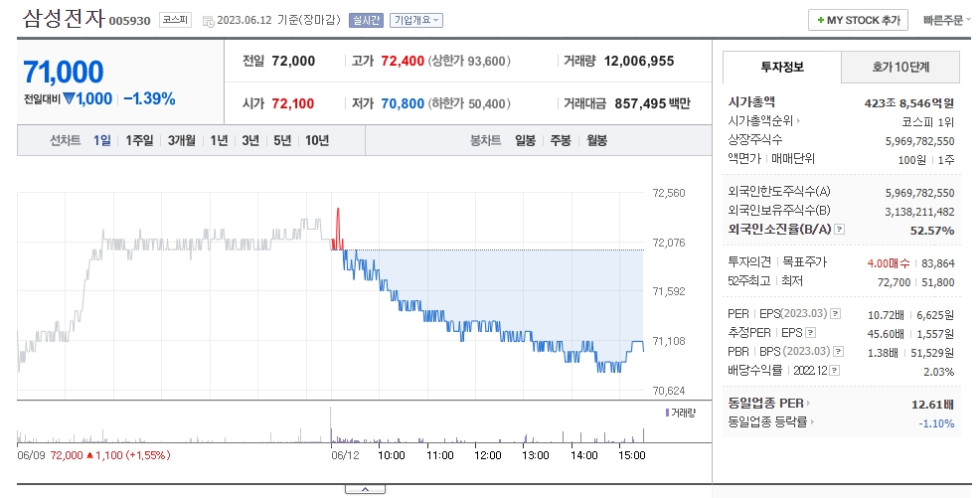The width and height of the screenshot is (980, 498).
Task: Open help icon next to 외국인소진율(B/A)
Action: pyautogui.click(x=840, y=230)
